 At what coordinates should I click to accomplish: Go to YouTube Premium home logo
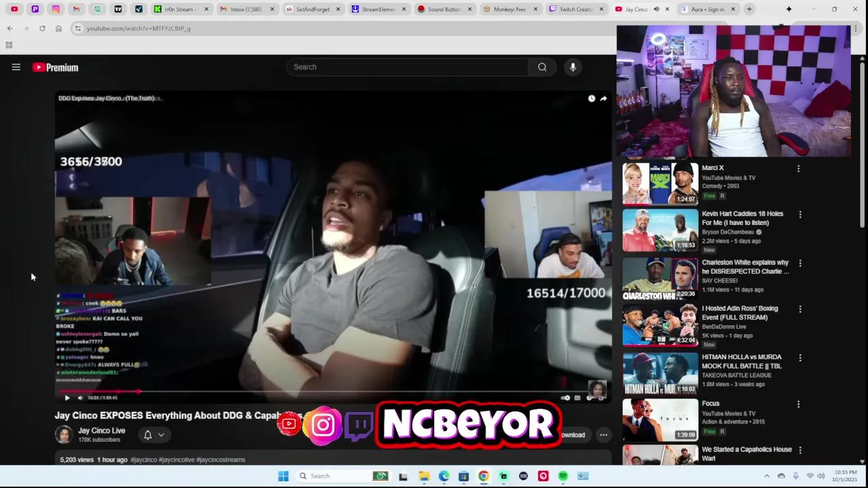pos(56,67)
